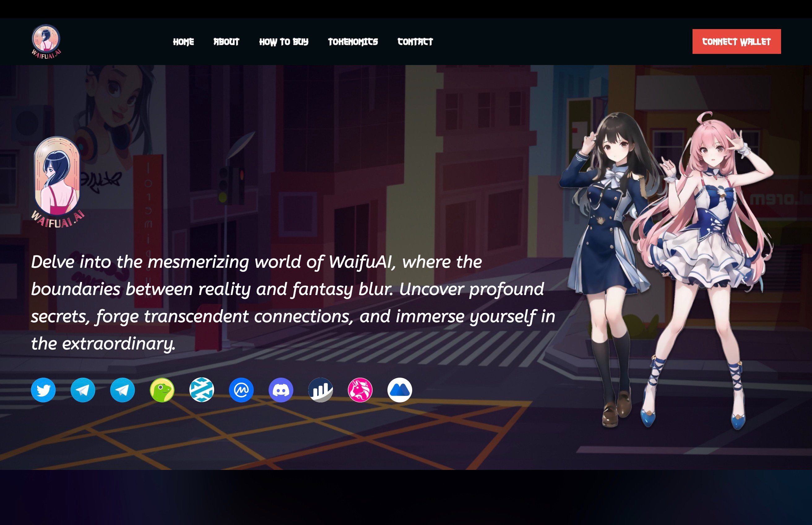
Task: Open the pink Uniswap unicorn icon
Action: click(360, 390)
